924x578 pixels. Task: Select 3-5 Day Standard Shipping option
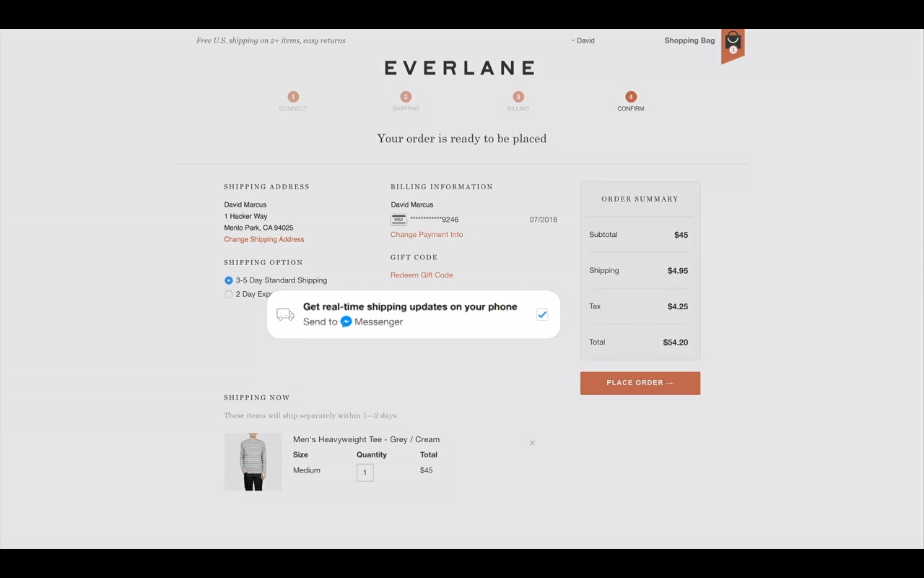(x=229, y=280)
